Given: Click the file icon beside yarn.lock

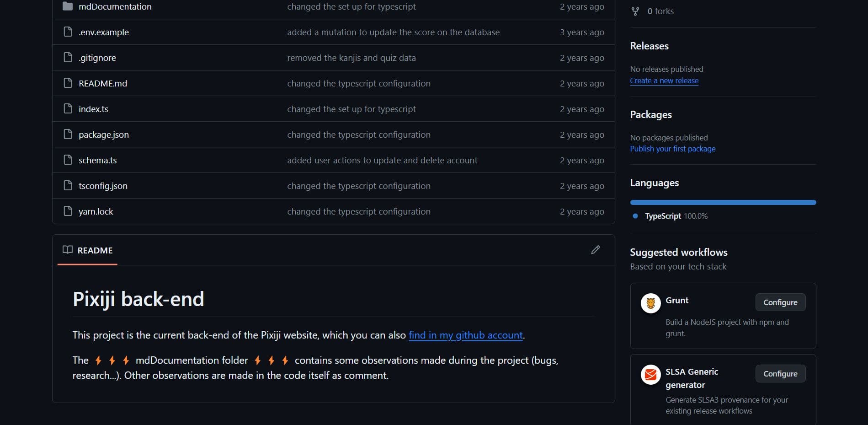Looking at the screenshot, I should [x=68, y=211].
